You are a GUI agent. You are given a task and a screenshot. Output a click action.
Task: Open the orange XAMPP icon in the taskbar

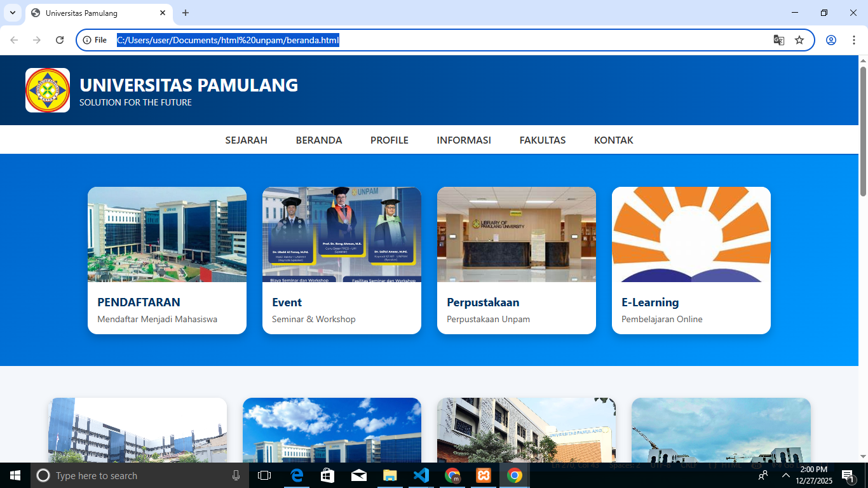(x=484, y=475)
